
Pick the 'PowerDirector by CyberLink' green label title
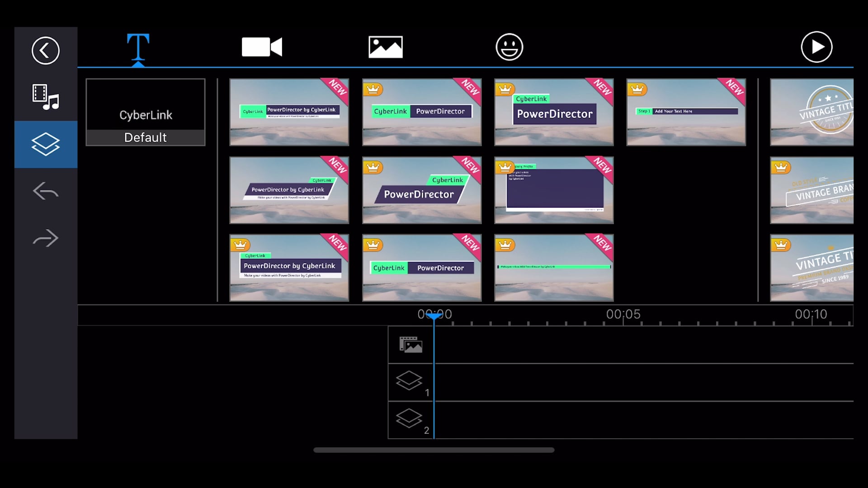[x=289, y=113]
